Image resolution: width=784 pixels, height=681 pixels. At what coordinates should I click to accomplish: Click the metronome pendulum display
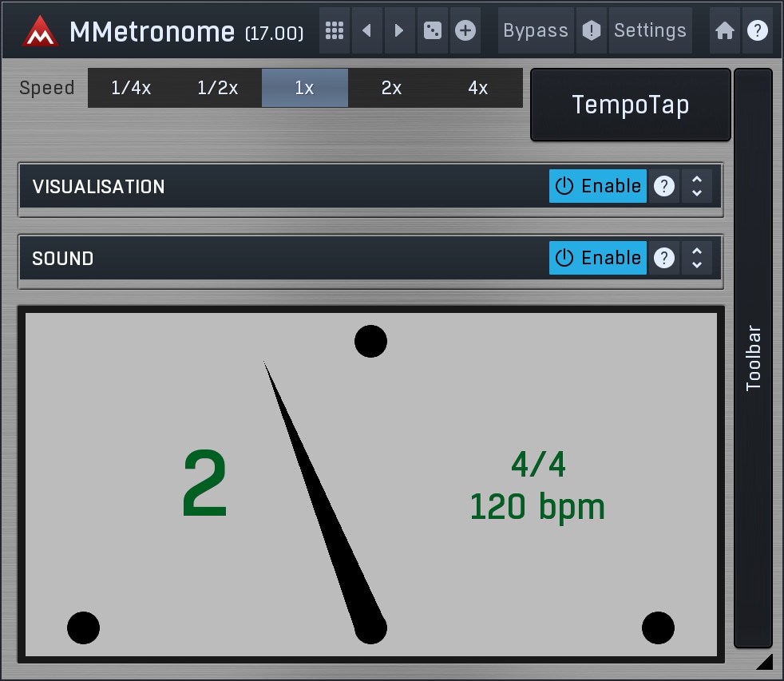click(x=370, y=484)
